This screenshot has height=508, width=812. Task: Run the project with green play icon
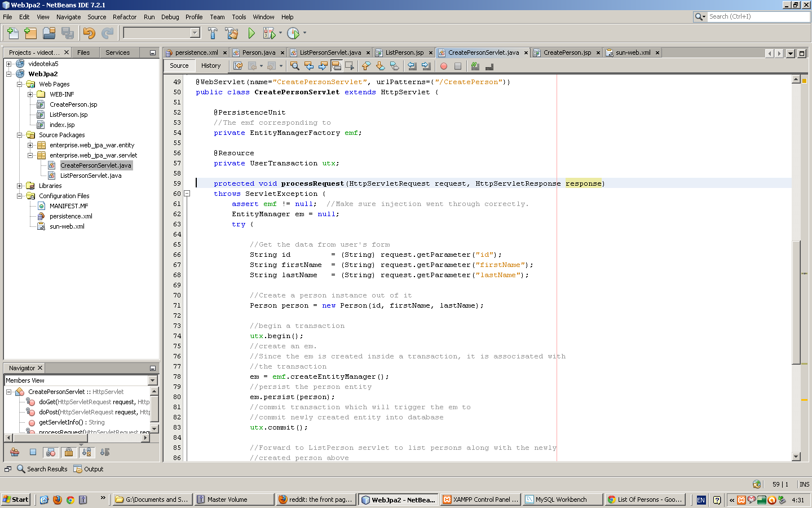pos(251,33)
